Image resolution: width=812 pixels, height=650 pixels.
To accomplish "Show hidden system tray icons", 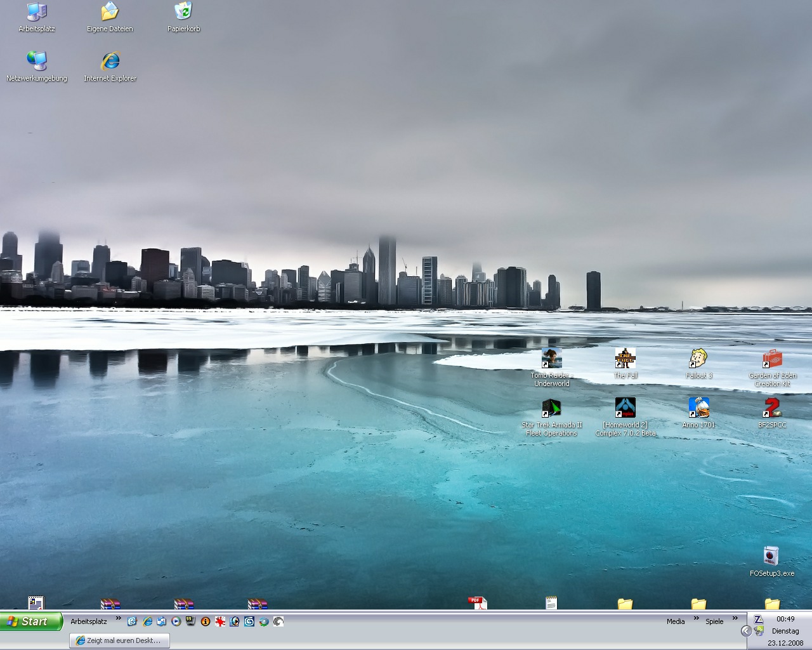I will point(746,631).
